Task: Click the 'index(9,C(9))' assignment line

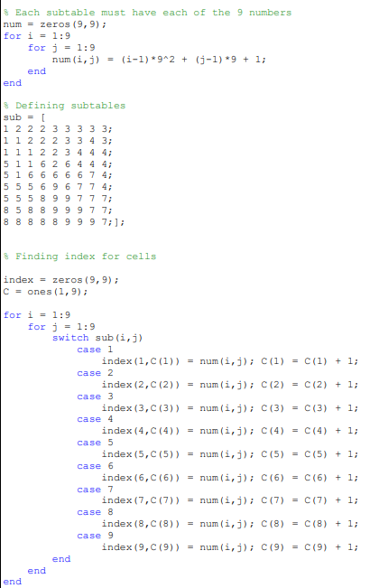Action: [230, 547]
